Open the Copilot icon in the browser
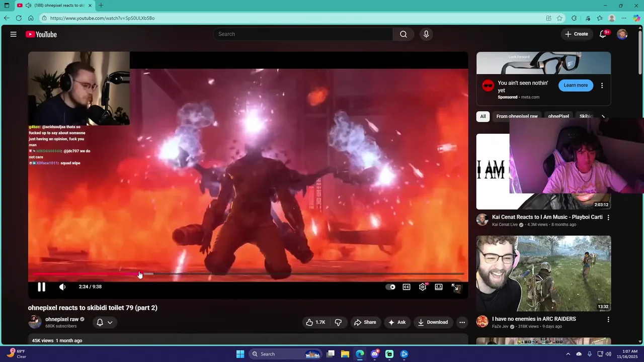644x362 pixels. point(636,18)
